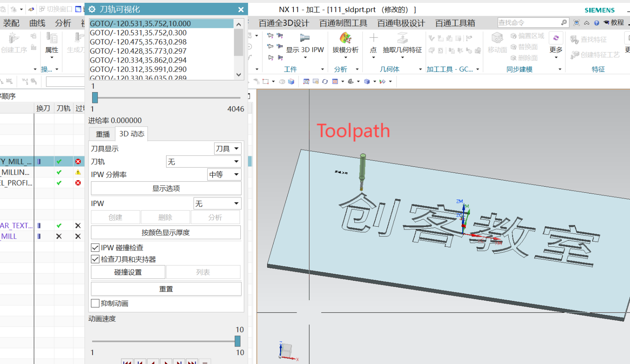Click the 动画速度 slider handle

tap(238, 341)
